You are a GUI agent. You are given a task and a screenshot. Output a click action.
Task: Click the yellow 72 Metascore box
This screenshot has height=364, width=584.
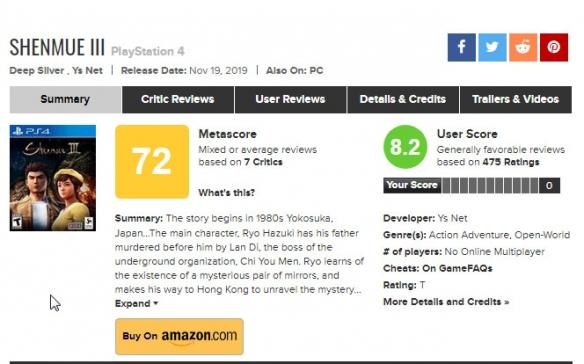pos(152,161)
